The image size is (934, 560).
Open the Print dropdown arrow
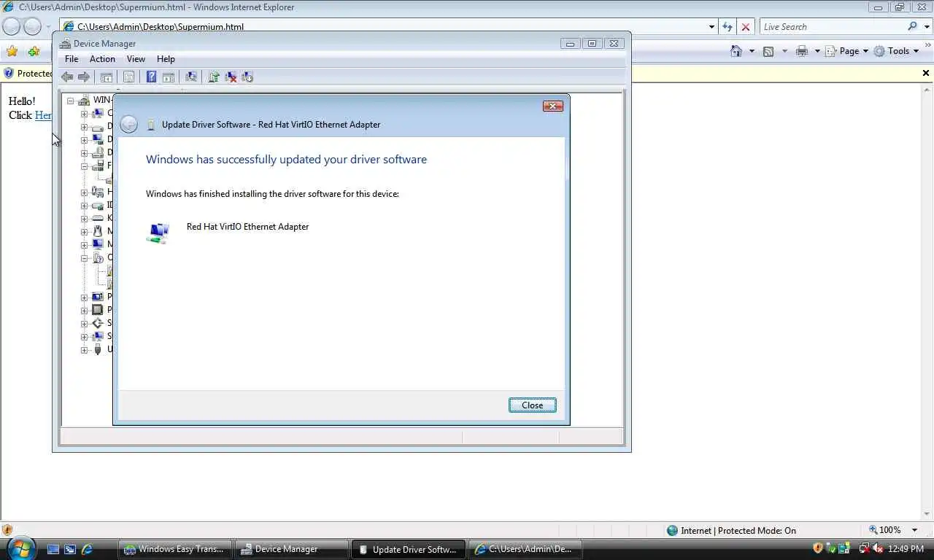(x=817, y=51)
